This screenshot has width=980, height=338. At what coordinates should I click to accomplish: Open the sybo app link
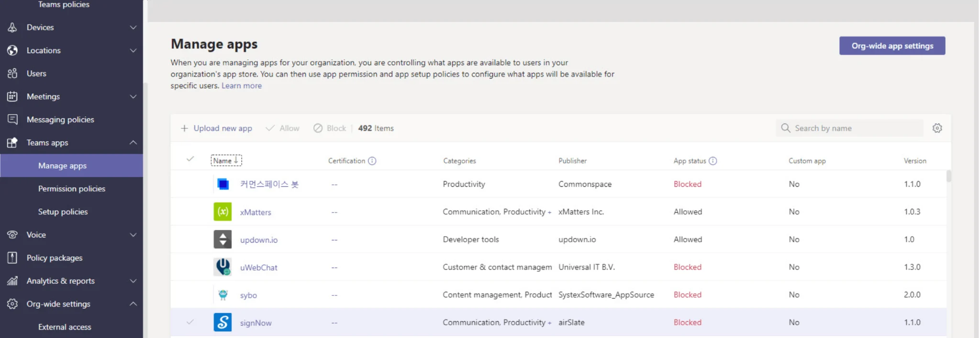[248, 295]
